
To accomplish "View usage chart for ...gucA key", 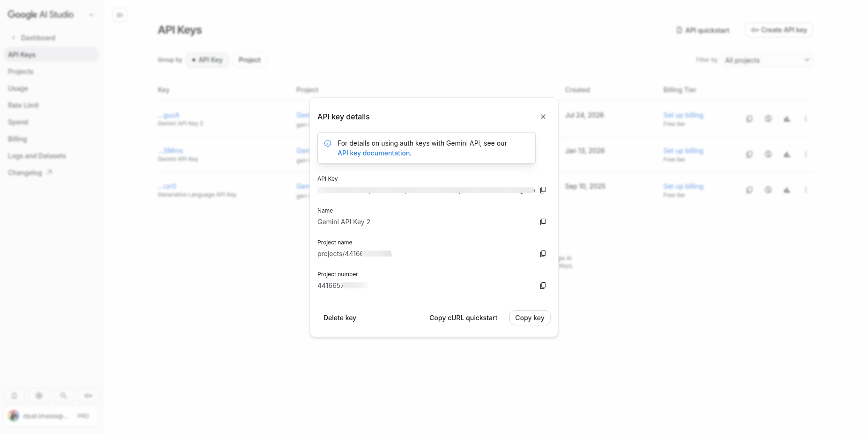I will 787,119.
